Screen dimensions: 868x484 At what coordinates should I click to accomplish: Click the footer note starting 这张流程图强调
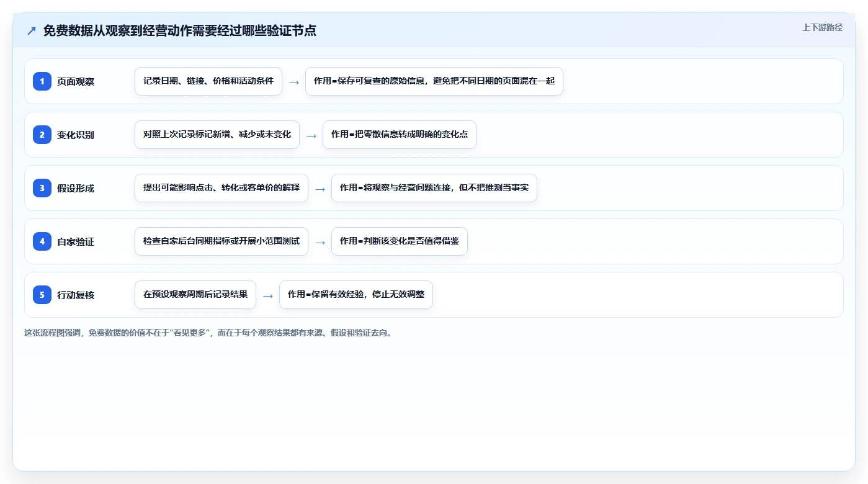tap(208, 333)
